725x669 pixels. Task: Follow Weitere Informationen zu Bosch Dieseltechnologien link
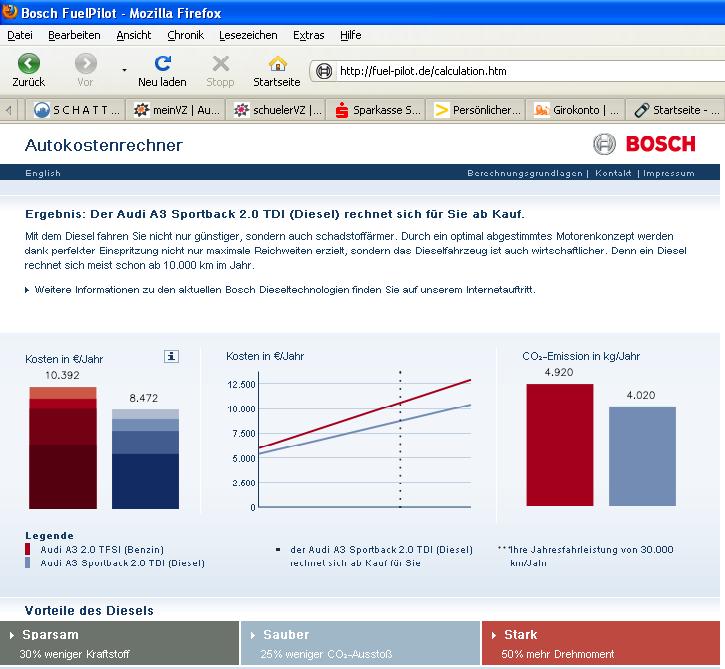click(285, 290)
